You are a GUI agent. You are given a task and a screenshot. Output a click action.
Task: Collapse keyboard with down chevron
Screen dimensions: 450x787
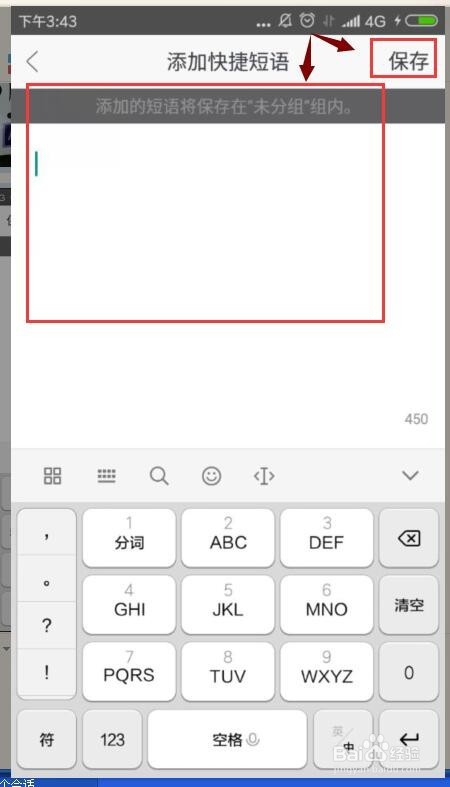pyautogui.click(x=410, y=475)
